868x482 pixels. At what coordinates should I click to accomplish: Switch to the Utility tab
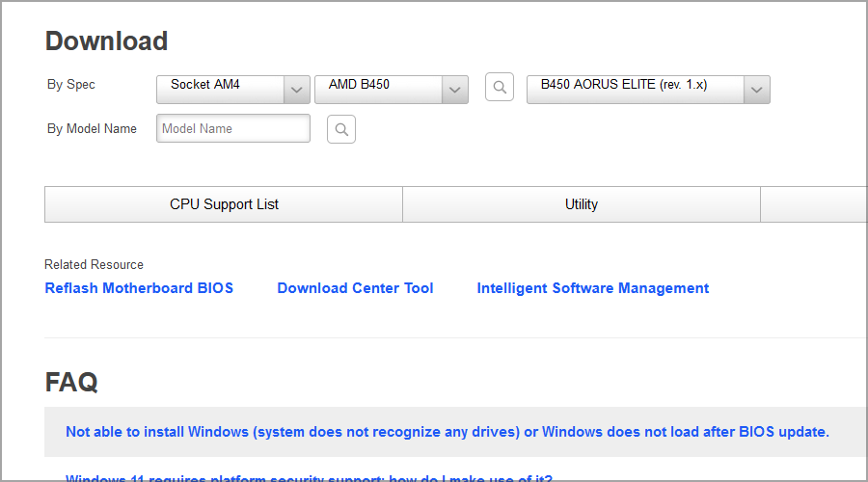point(582,204)
